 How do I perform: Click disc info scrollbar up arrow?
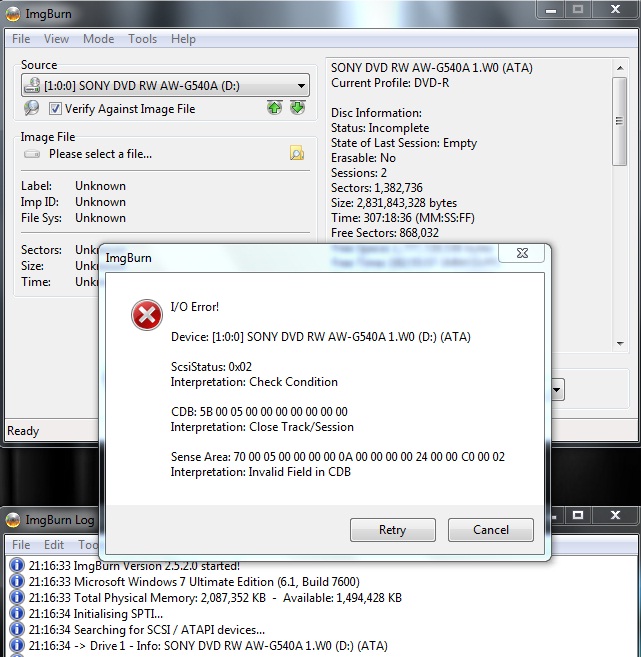tap(620, 68)
